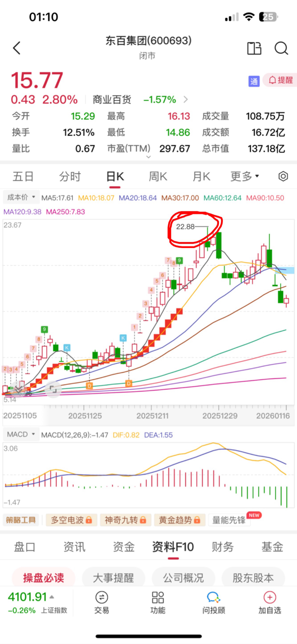Tap lock icon on 黄金趋势

coord(197,520)
